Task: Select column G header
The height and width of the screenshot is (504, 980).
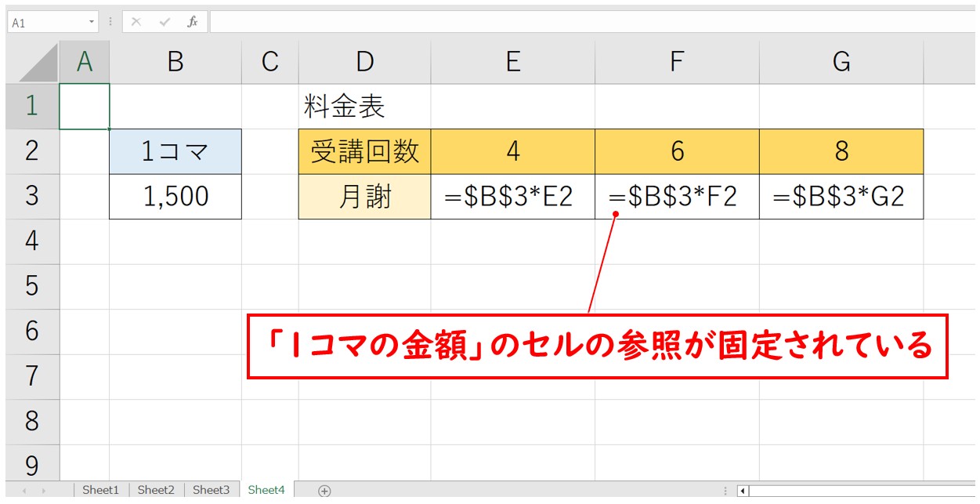Action: pos(841,62)
